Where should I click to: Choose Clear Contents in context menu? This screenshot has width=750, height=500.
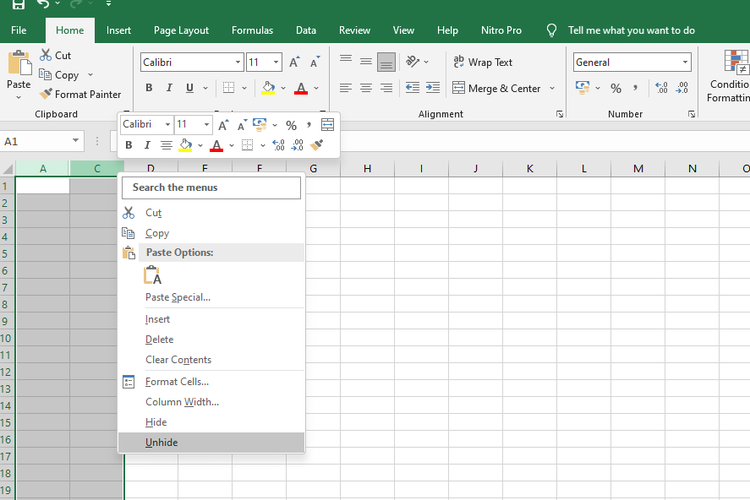pos(211,359)
